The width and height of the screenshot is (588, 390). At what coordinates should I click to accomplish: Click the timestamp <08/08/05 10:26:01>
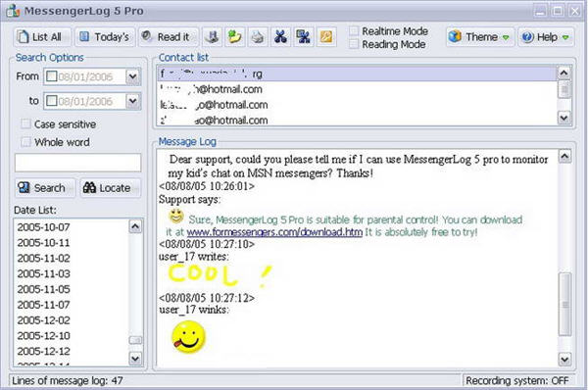207,186
